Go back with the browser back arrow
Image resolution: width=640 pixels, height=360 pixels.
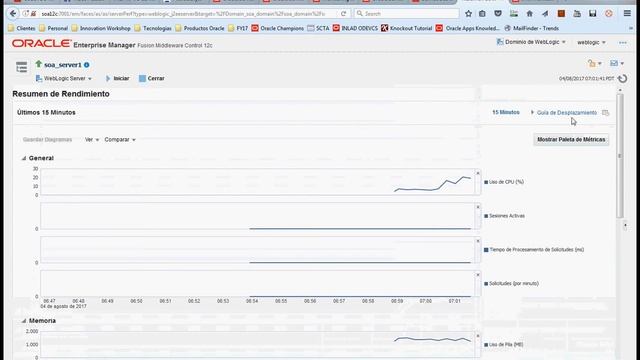point(13,13)
